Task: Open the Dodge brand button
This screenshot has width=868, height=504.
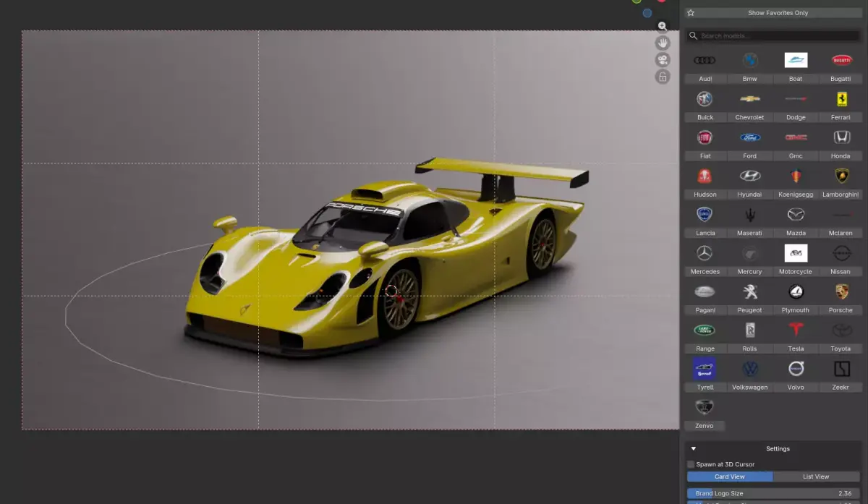Action: point(796,117)
